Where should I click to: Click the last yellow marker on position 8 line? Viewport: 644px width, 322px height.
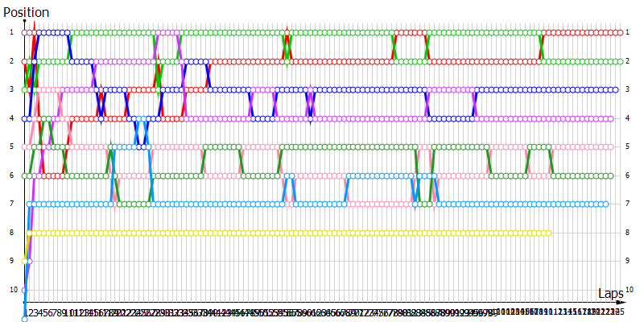click(550, 233)
